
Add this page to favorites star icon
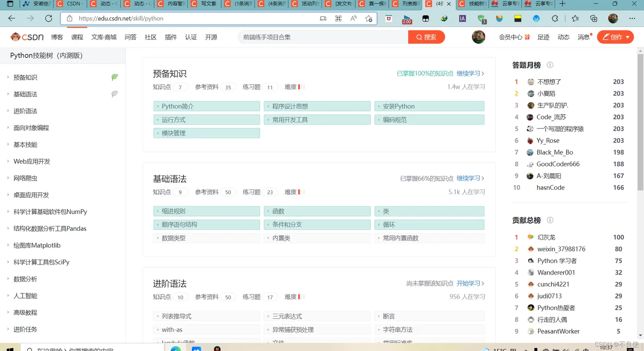coord(368,18)
